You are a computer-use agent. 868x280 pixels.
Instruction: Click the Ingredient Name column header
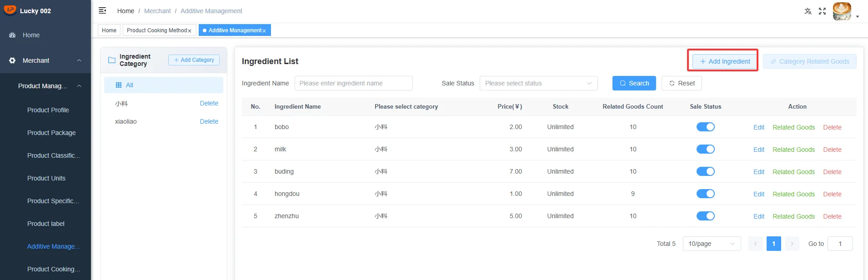pyautogui.click(x=298, y=106)
